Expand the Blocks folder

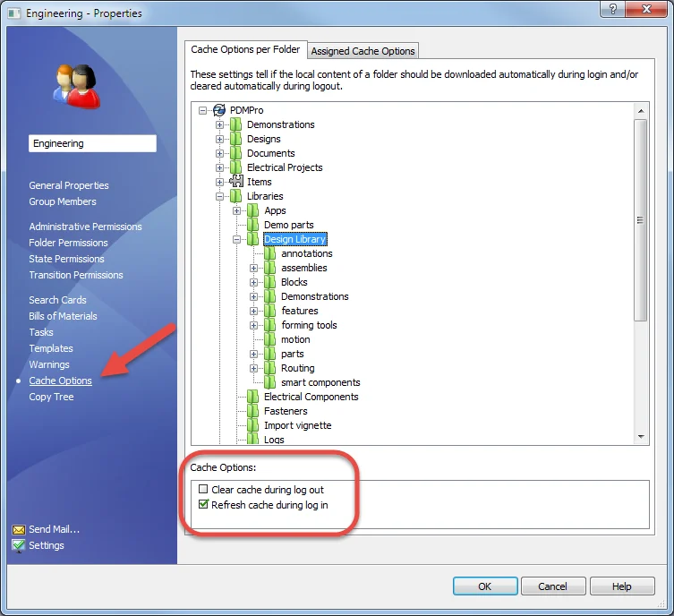point(253,282)
